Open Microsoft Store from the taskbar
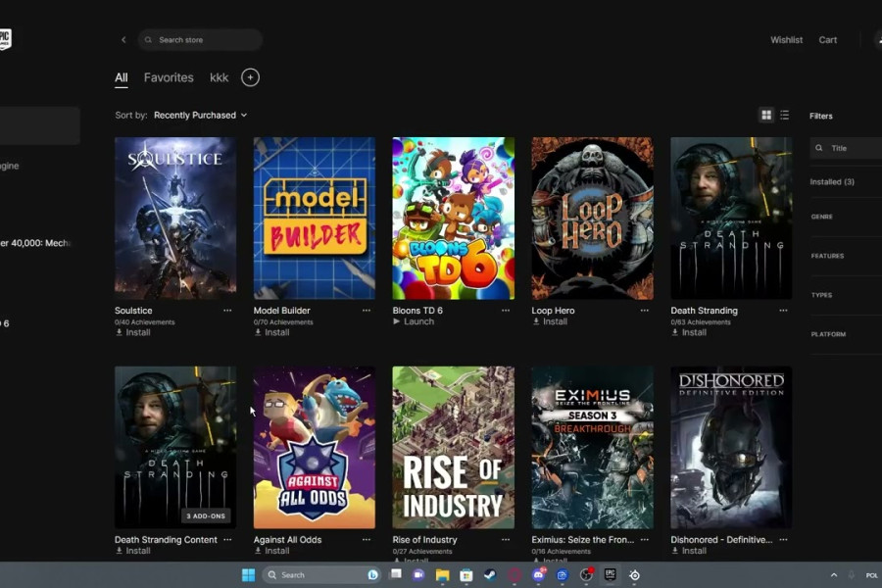Image resolution: width=882 pixels, height=588 pixels. coord(465,575)
